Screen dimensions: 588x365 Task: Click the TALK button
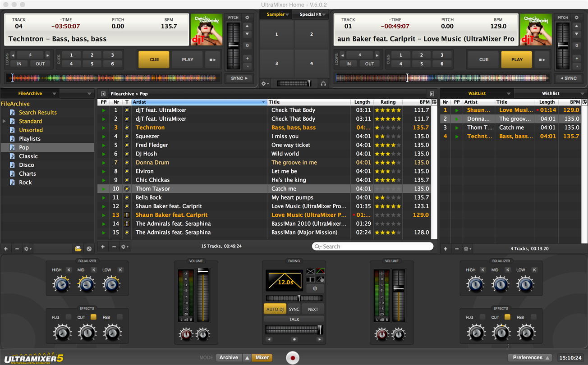[x=294, y=319]
